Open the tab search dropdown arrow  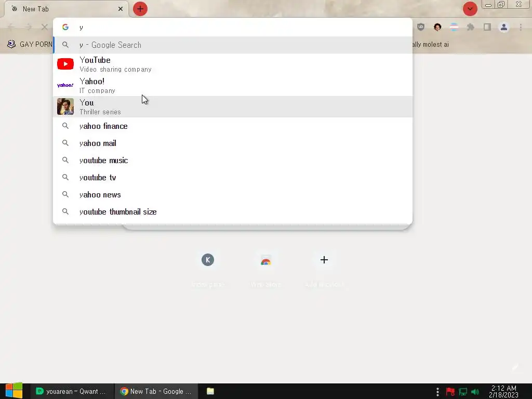click(470, 9)
